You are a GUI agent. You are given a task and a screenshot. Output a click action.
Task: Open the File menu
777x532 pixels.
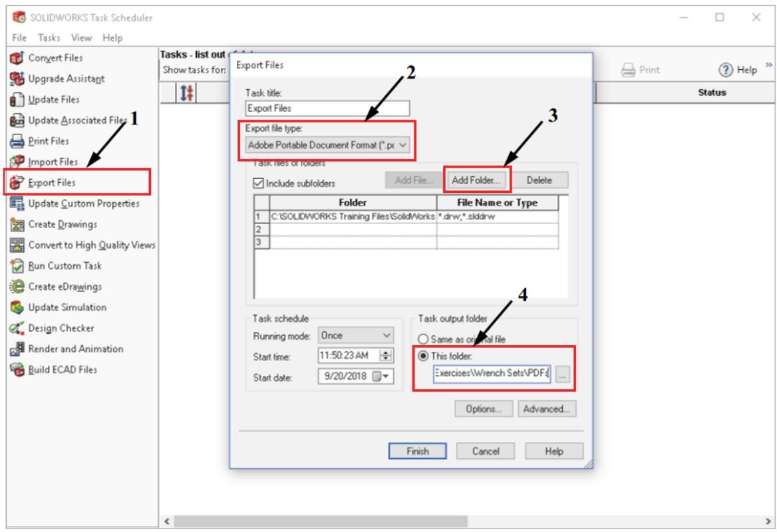coord(19,38)
